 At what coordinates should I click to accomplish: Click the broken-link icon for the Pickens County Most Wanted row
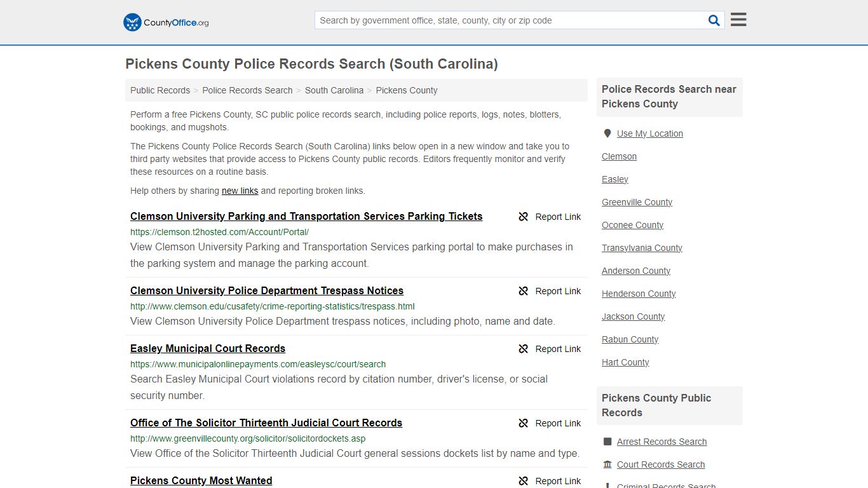pyautogui.click(x=524, y=481)
